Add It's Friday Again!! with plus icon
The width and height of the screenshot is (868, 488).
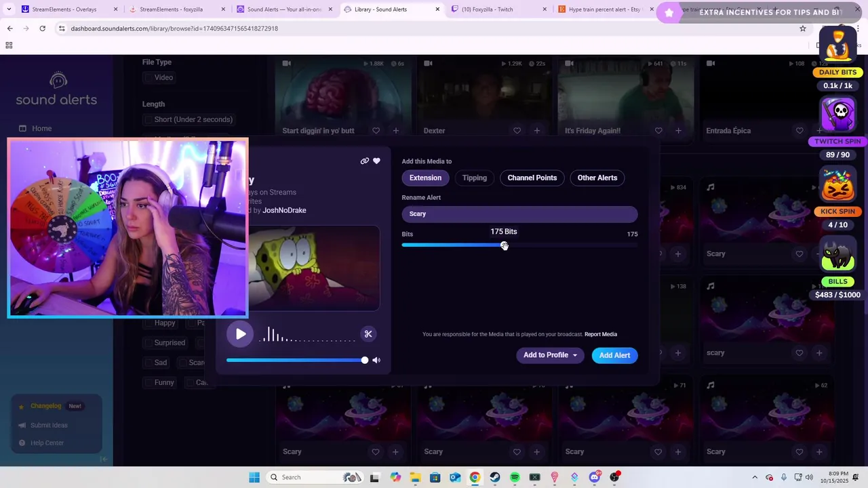click(678, 130)
